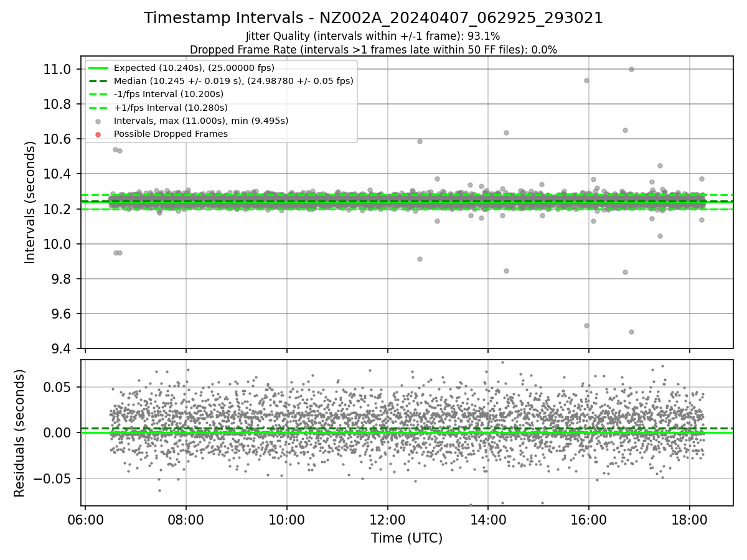
Task: Click the dark green dashed Median legend sample
Action: coord(98,81)
